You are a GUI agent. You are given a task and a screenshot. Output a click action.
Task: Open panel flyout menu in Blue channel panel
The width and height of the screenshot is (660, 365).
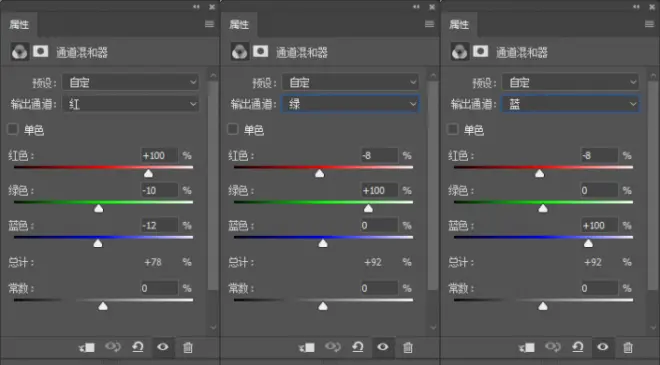pos(649,24)
